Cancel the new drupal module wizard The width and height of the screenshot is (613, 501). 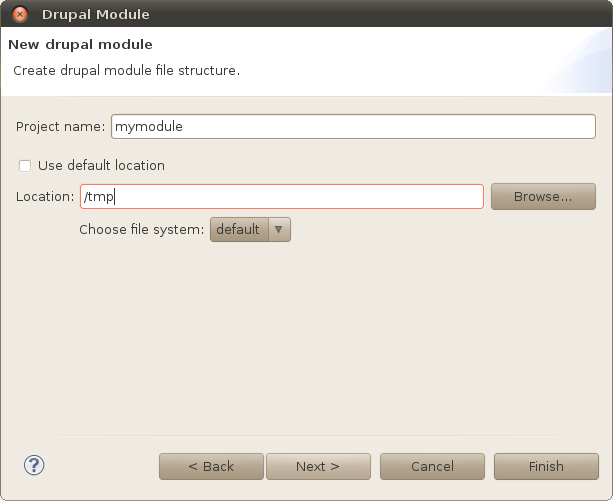(432, 466)
